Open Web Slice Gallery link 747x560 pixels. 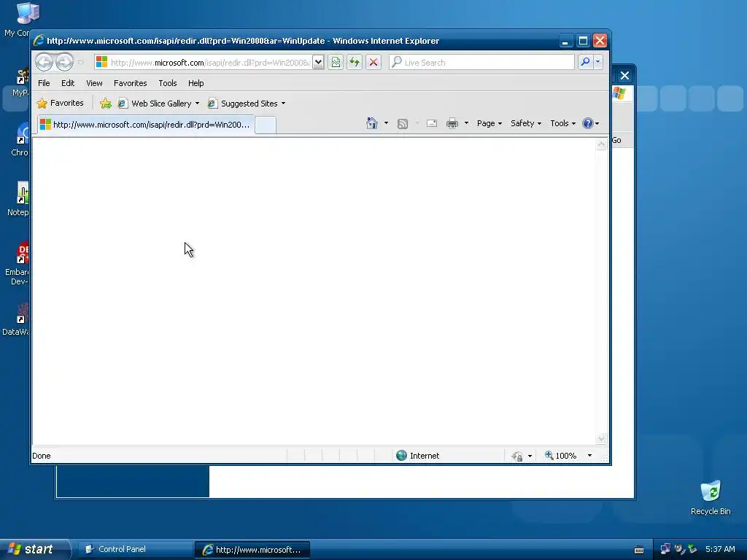pyautogui.click(x=155, y=104)
